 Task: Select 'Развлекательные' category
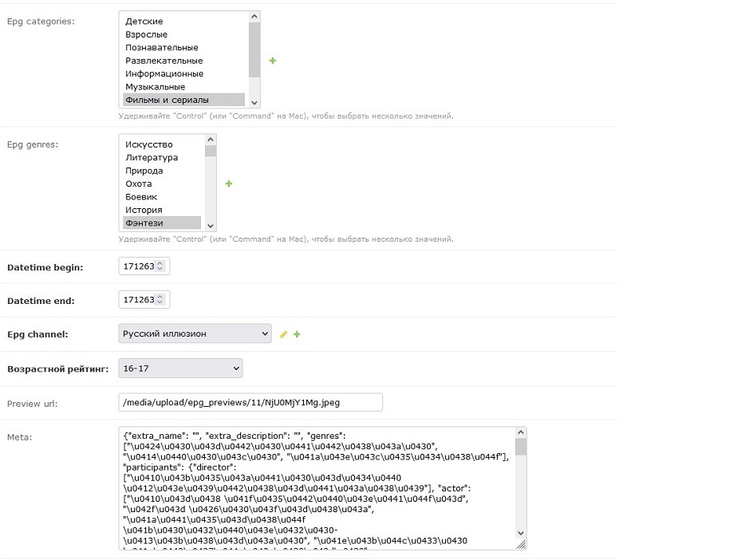183,61
